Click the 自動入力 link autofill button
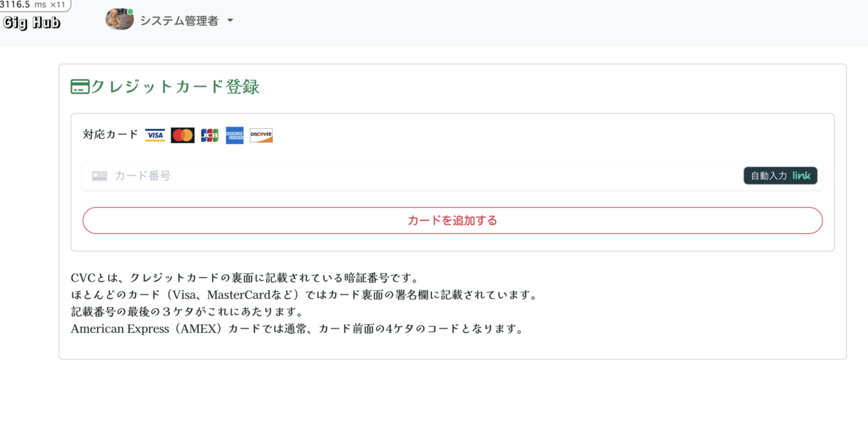868x424 pixels. pos(780,175)
